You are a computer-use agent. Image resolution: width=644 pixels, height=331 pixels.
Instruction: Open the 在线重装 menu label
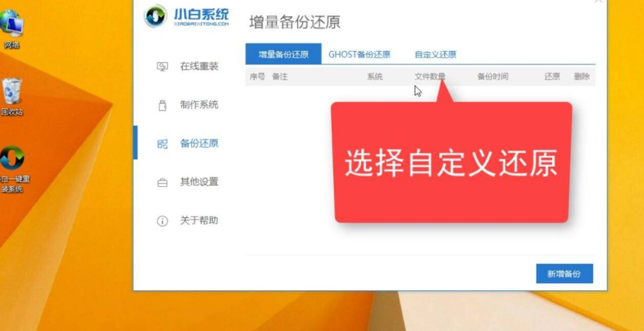coord(199,66)
